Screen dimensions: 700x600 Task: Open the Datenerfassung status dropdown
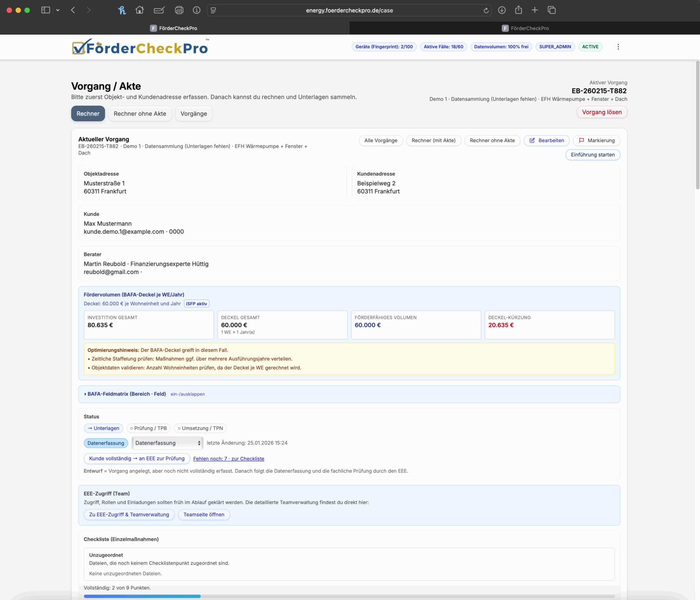167,443
